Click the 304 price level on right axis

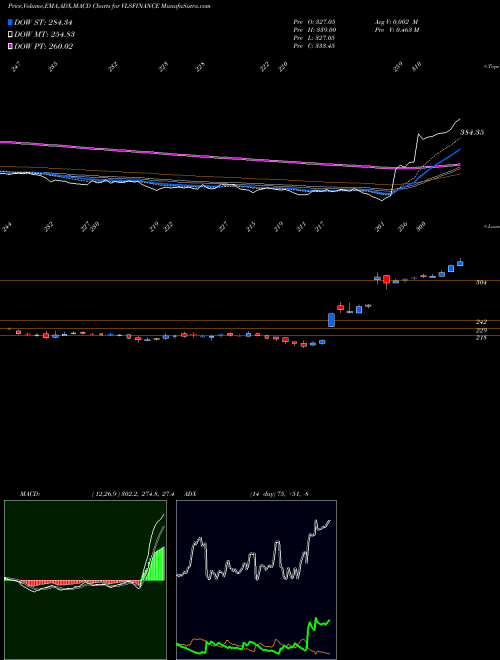click(x=481, y=283)
